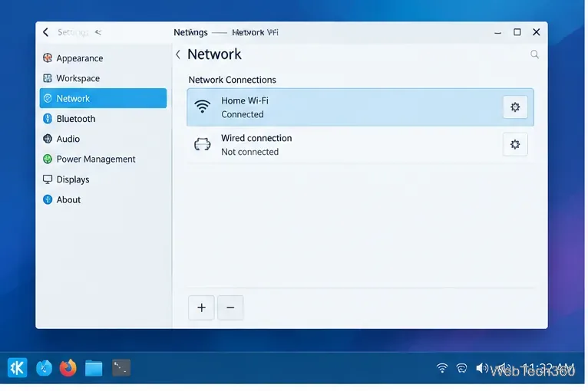Close the settings window
This screenshot has width=588, height=391.
click(x=537, y=32)
